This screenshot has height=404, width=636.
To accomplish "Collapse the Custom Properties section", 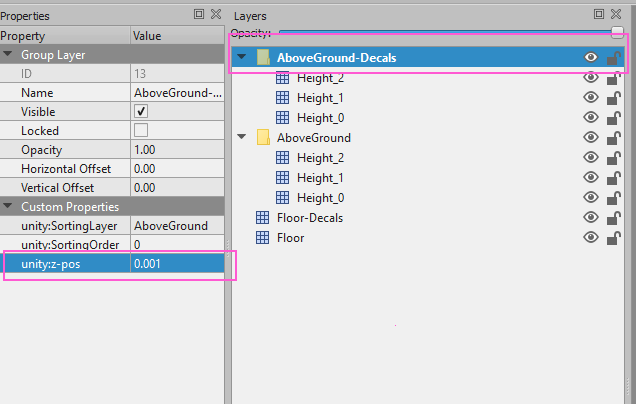I will point(8,206).
